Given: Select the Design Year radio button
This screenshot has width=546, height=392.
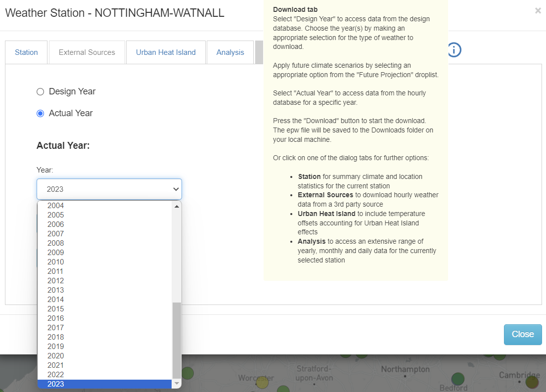Looking at the screenshot, I should (x=41, y=91).
